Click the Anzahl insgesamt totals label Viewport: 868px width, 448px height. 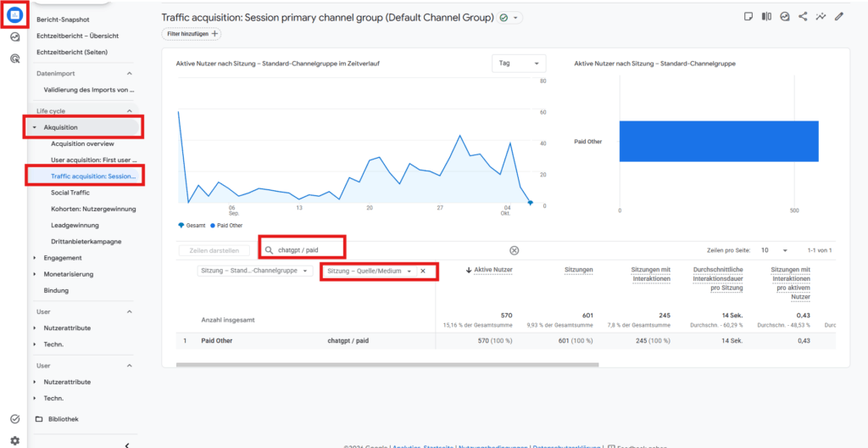[227, 321]
